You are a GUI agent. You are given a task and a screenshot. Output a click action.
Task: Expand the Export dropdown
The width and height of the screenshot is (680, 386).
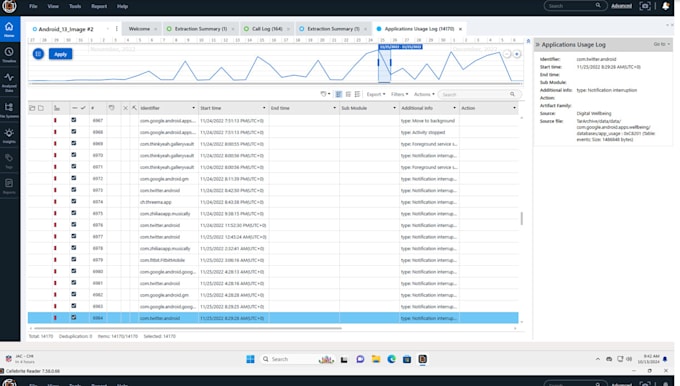376,94
